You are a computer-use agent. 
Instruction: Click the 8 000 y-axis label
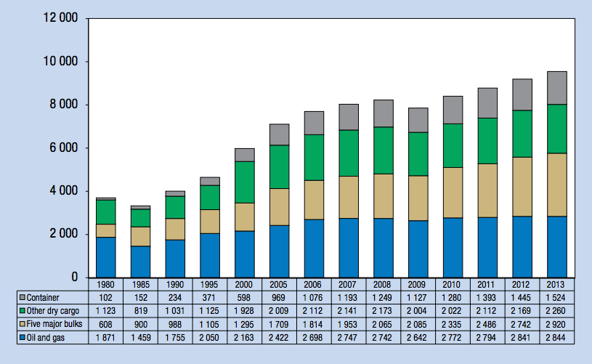pos(63,104)
